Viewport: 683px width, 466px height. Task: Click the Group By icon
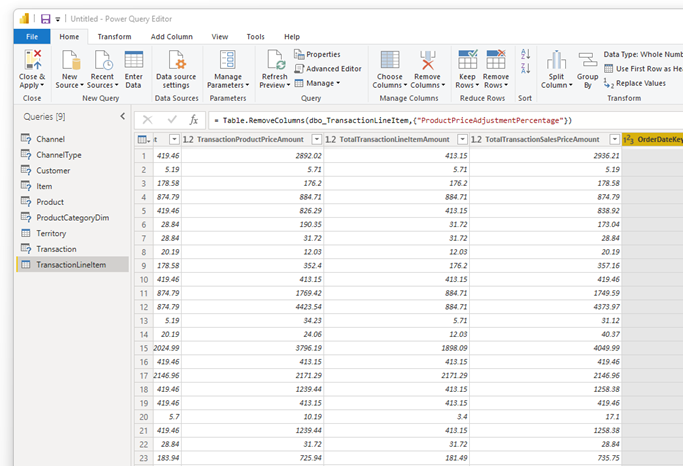click(588, 60)
